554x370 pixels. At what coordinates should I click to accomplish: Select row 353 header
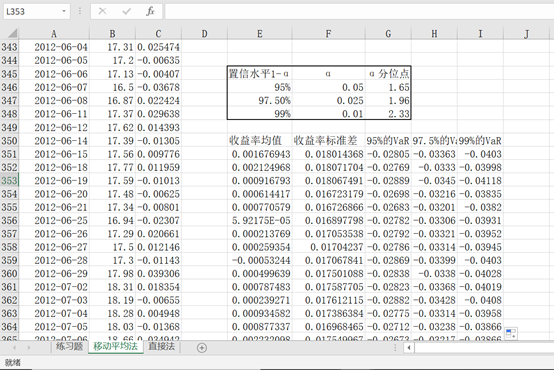coord(10,181)
